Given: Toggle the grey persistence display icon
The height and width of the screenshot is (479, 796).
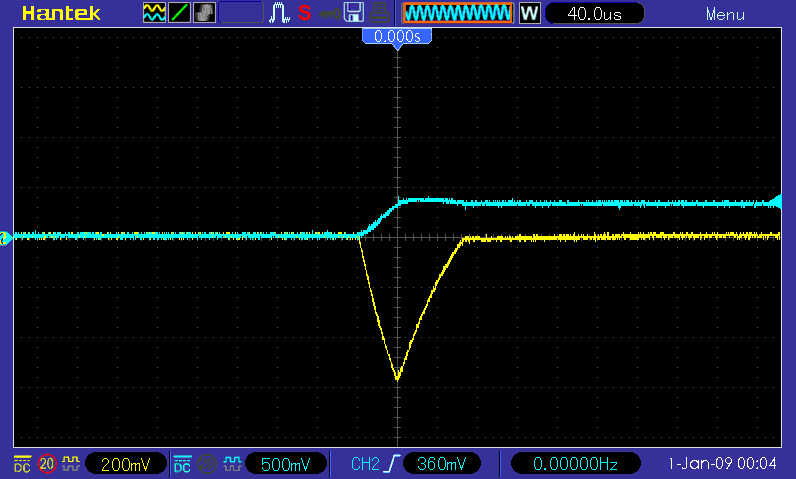Looking at the screenshot, I should (205, 13).
